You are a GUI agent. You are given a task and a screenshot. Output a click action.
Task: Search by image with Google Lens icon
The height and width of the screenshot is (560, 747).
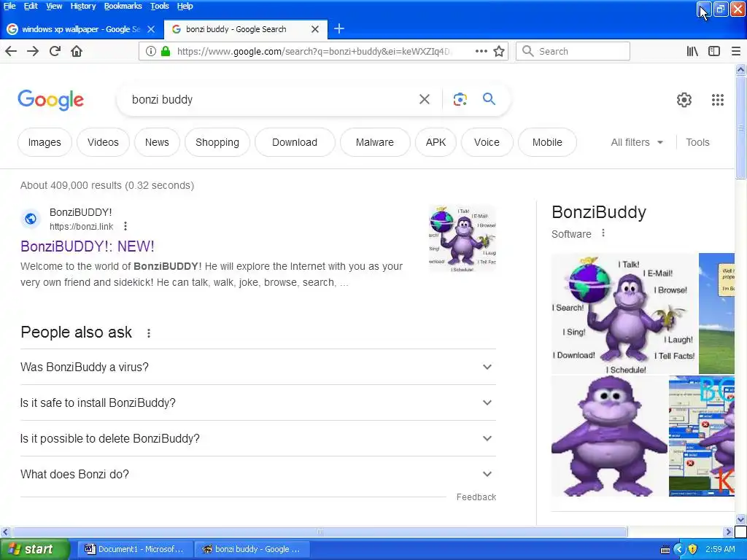click(460, 99)
